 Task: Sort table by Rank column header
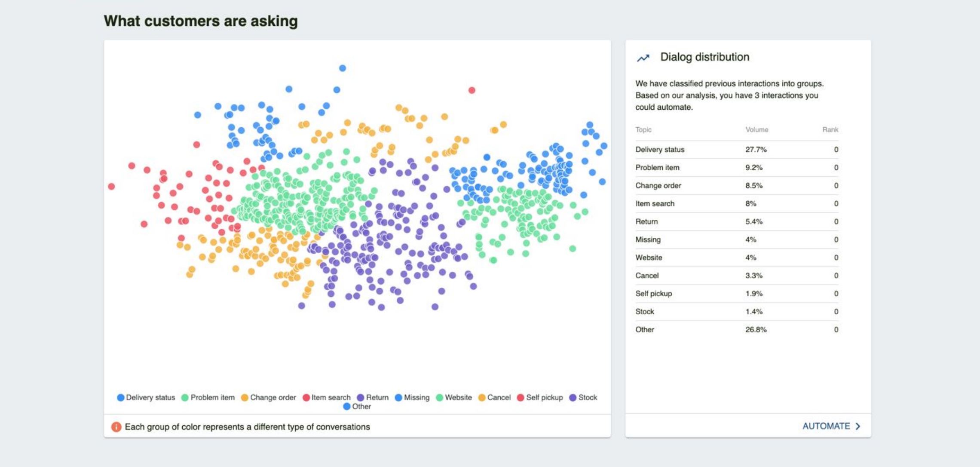pos(830,130)
